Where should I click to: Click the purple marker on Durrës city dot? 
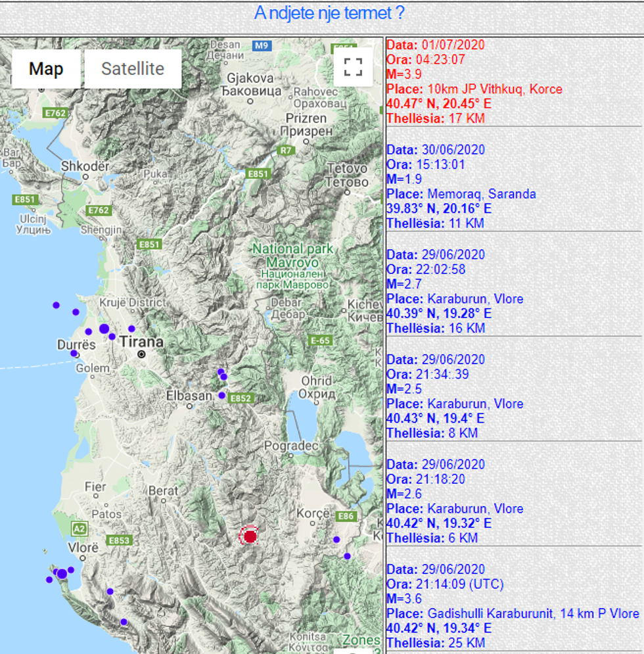click(74, 353)
